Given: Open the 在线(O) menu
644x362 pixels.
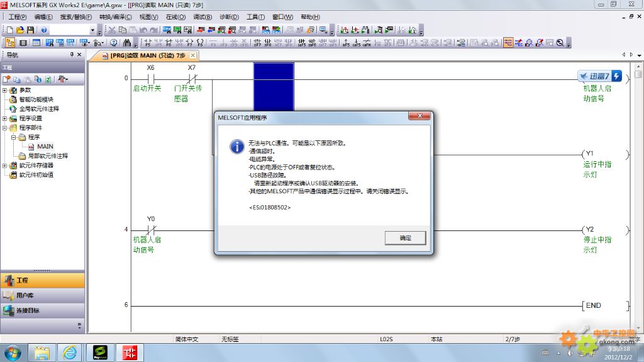Looking at the screenshot, I should (175, 17).
